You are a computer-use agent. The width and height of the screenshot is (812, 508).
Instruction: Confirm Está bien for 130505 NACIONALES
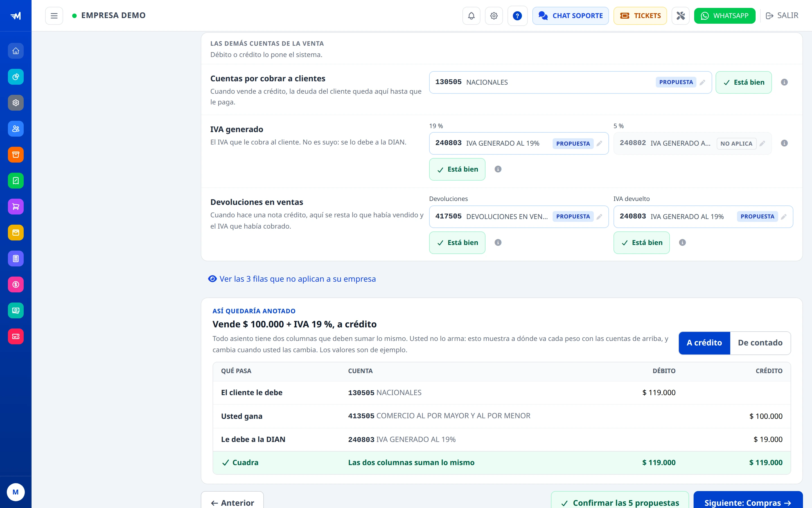tap(743, 82)
